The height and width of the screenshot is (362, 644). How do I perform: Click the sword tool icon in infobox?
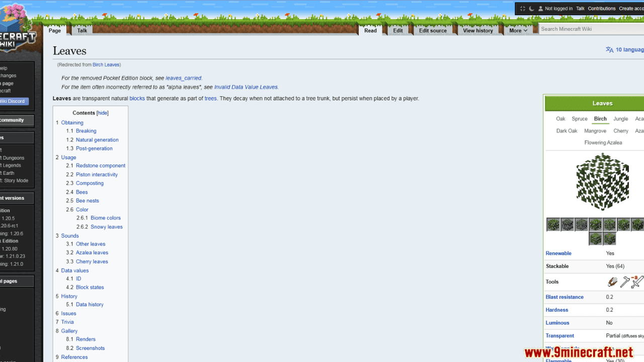[637, 282]
